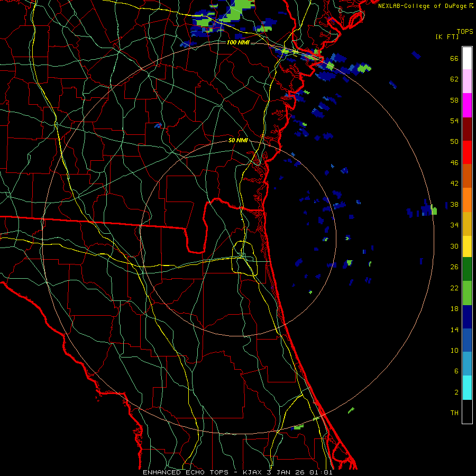Click the medium blue legend swatch
Viewport: 476px width, 476px height.
coord(467,340)
